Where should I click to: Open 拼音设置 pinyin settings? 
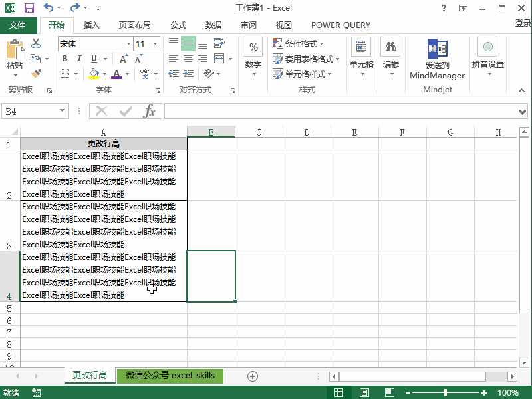click(x=488, y=57)
